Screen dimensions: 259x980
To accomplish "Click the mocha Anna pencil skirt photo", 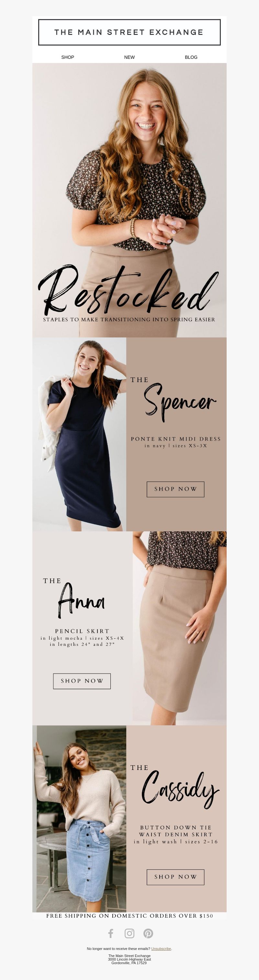I will coord(179,628).
